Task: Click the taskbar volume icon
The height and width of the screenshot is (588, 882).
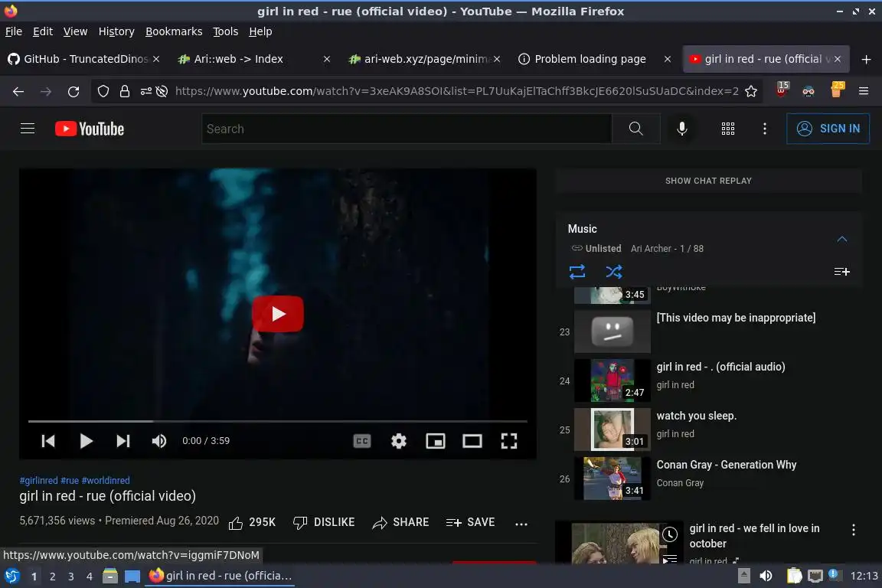Action: [766, 576]
